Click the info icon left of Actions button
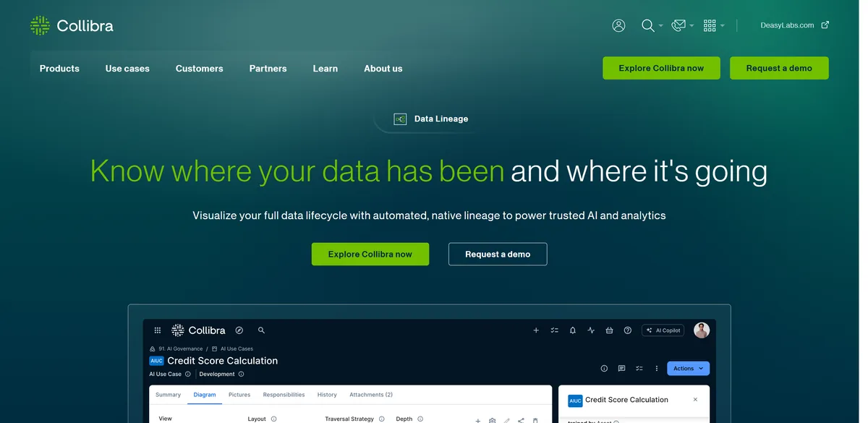Screen dimensions: 868x423 click(x=604, y=368)
